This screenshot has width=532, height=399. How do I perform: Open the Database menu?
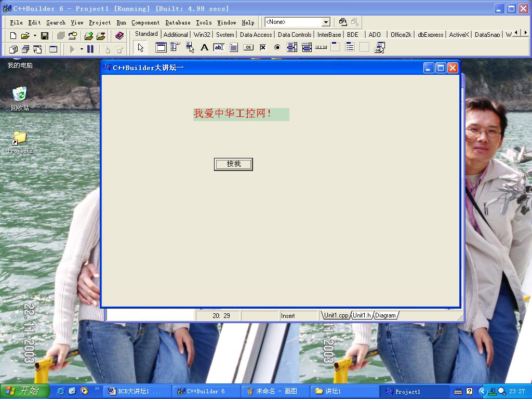click(x=178, y=22)
